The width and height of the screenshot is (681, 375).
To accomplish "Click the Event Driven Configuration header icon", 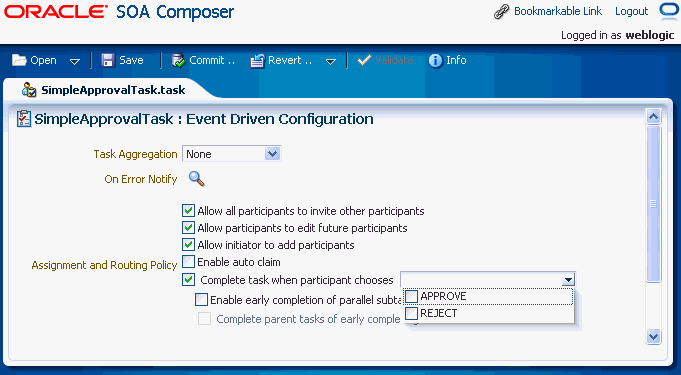I will tap(24, 119).
